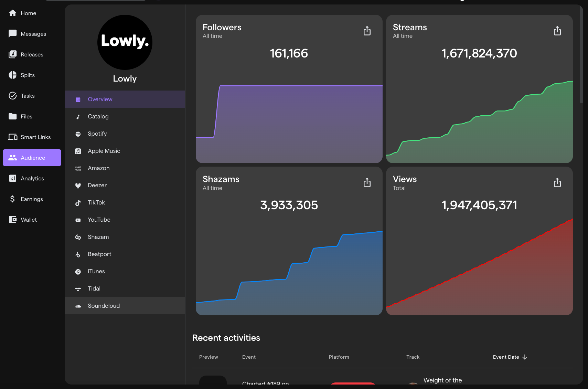The width and height of the screenshot is (588, 389).
Task: Click the Analytics bar chart icon
Action: tap(13, 178)
